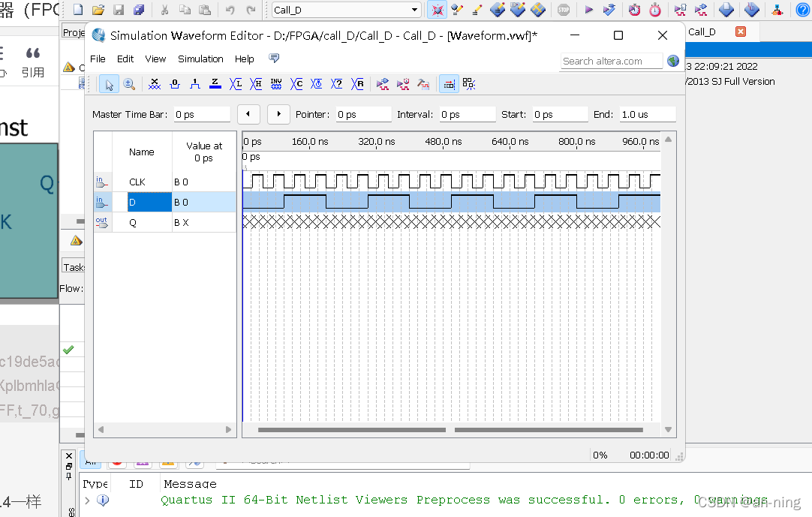Start Compilation play icon in Quartus
The image size is (812, 517).
(589, 9)
